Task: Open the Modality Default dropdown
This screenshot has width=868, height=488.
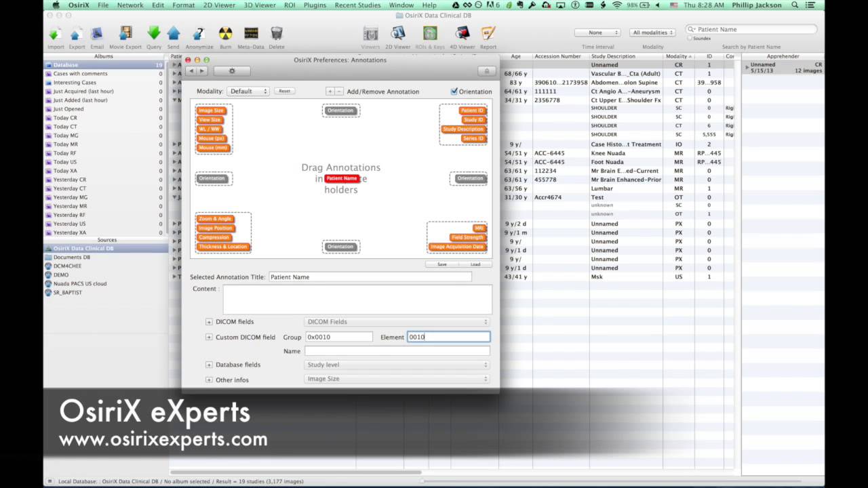Action: 248,91
